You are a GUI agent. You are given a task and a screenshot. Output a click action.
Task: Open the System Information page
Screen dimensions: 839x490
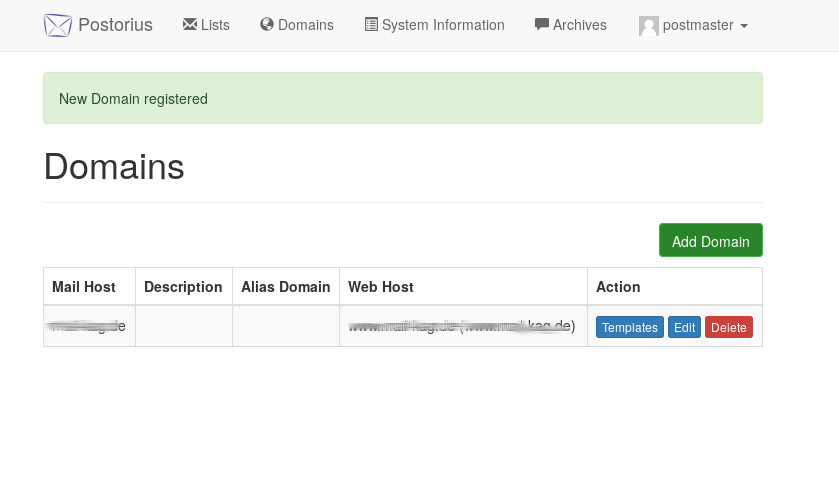pos(443,25)
